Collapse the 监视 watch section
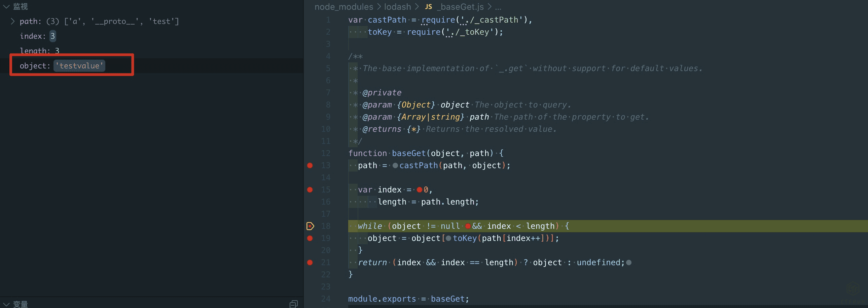The image size is (868, 308). (x=6, y=6)
